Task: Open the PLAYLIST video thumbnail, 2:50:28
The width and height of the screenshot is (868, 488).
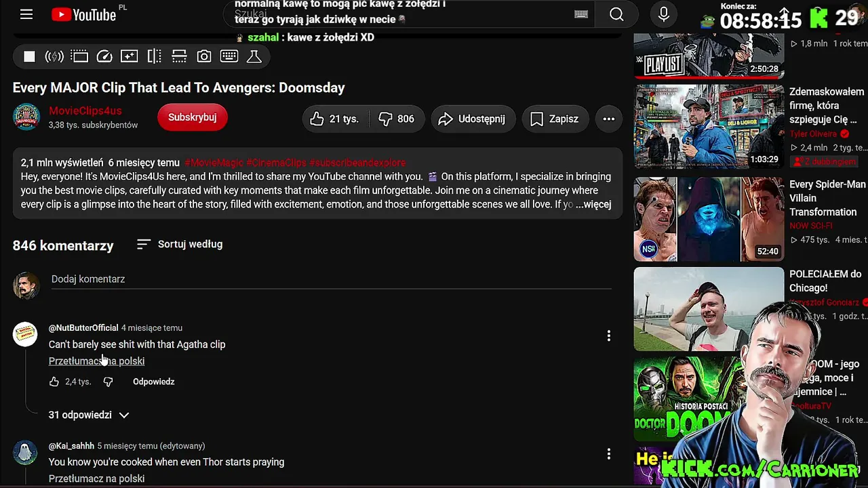Action: pos(709,56)
